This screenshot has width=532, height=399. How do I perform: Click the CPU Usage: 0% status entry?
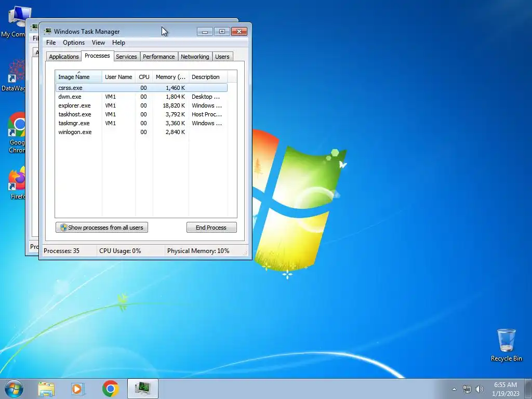[x=120, y=251]
